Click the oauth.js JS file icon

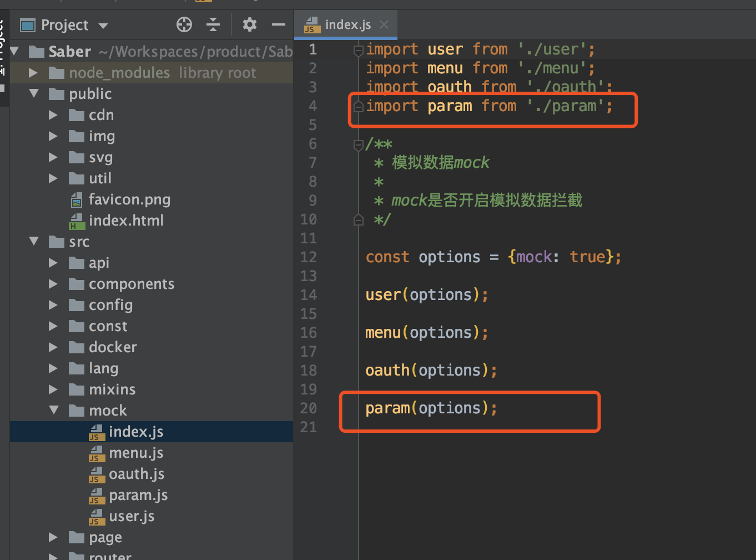point(97,474)
